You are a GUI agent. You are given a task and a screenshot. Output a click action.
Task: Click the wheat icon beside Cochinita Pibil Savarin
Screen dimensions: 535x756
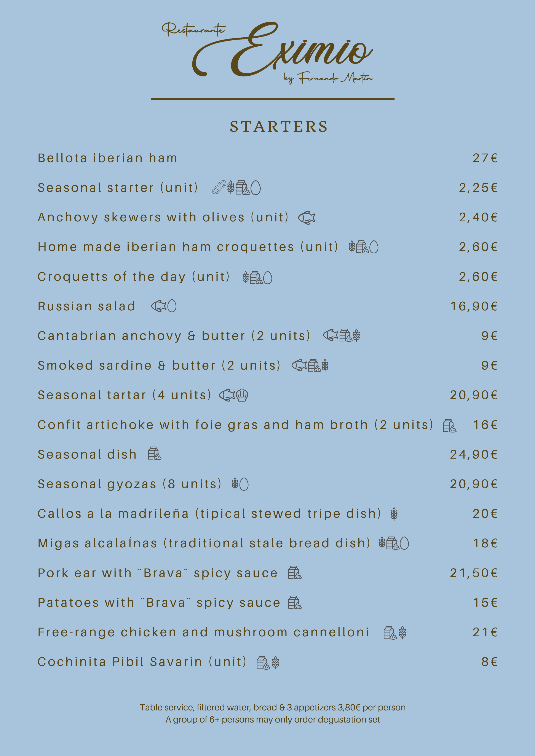tap(276, 662)
